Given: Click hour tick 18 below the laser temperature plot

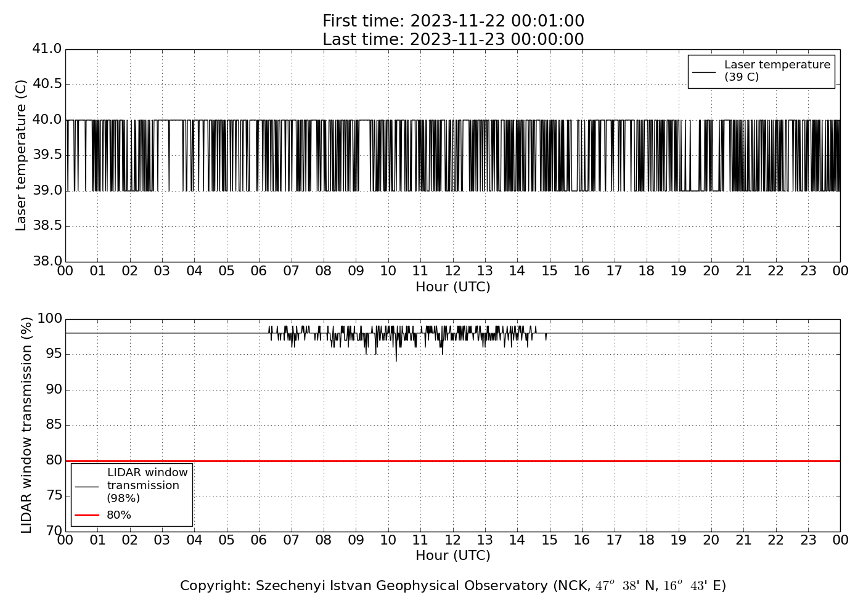Looking at the screenshot, I should tap(647, 271).
